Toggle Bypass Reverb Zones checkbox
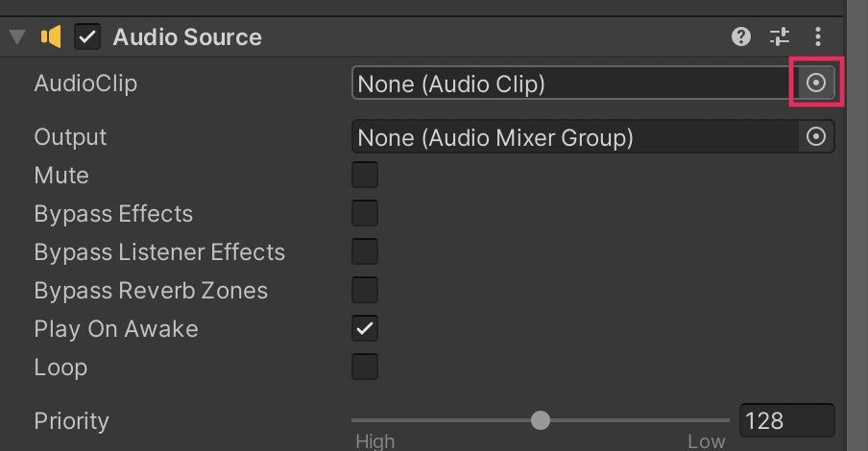 pyautogui.click(x=365, y=290)
